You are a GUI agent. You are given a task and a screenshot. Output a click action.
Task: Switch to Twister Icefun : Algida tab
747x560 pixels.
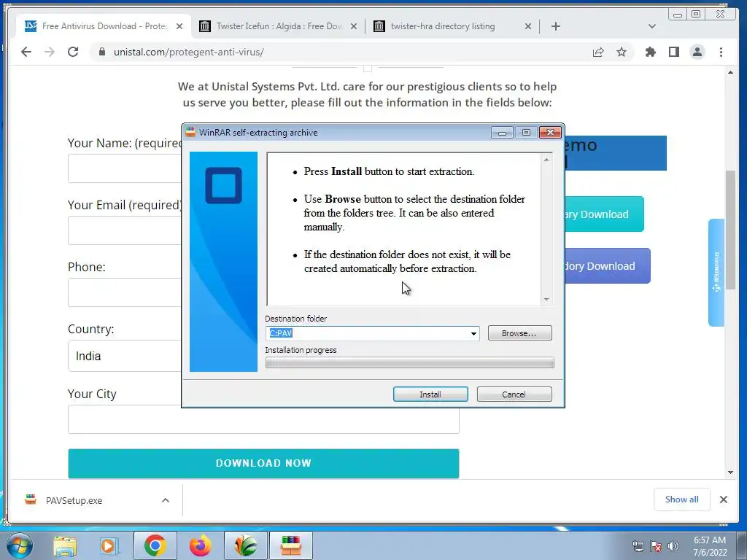[278, 26]
